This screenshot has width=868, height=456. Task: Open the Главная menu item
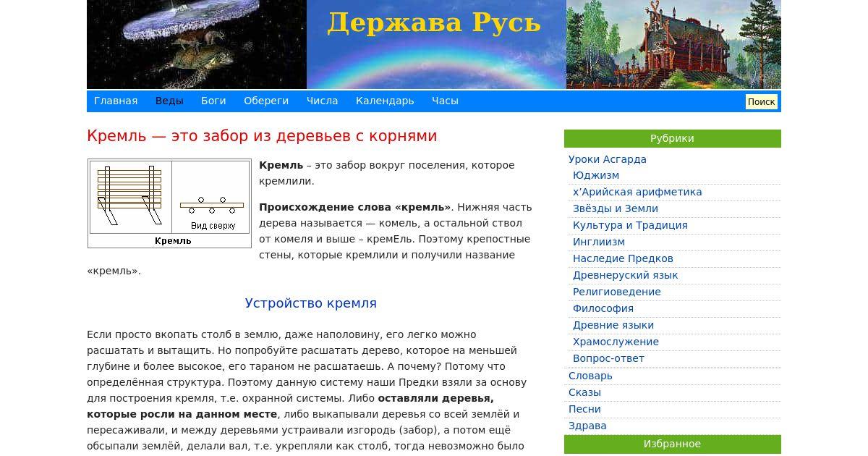click(116, 101)
